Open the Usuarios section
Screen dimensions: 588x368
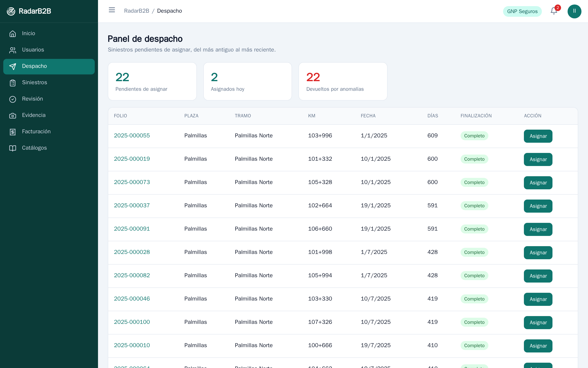click(x=49, y=50)
